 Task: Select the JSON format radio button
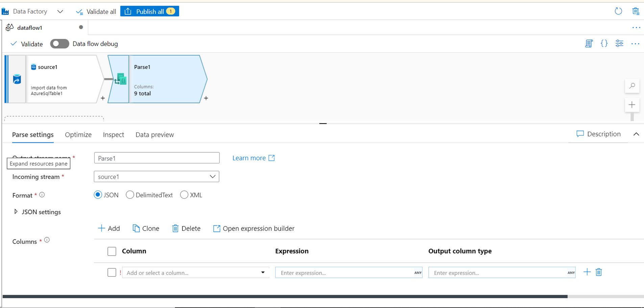point(98,195)
